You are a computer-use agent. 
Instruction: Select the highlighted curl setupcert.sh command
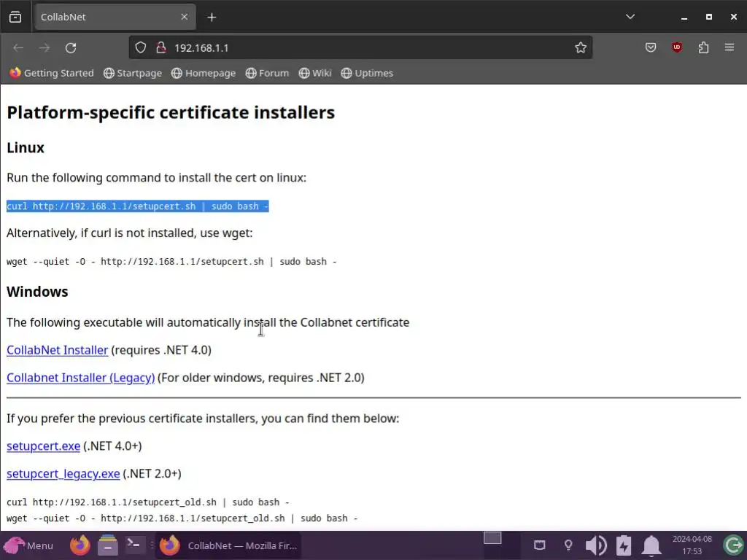tap(138, 206)
